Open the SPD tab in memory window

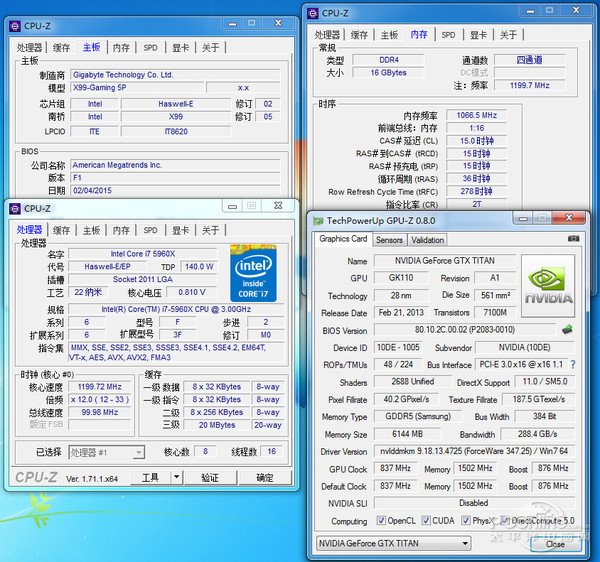point(448,35)
